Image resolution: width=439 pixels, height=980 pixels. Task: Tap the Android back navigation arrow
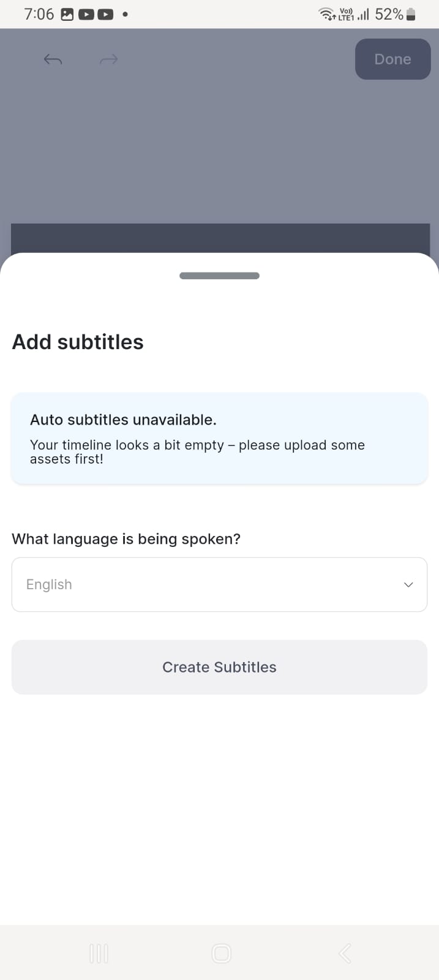pos(345,953)
